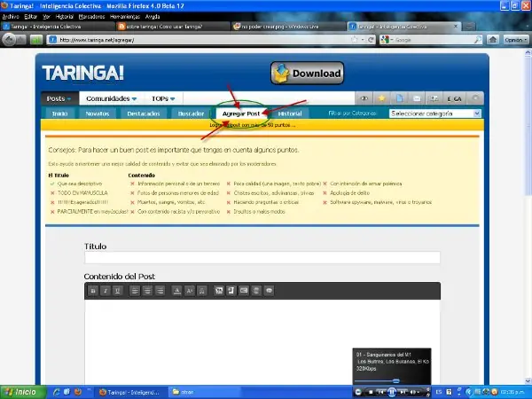The image size is (532, 399).
Task: Open the text color tool in editor
Action: 176,291
